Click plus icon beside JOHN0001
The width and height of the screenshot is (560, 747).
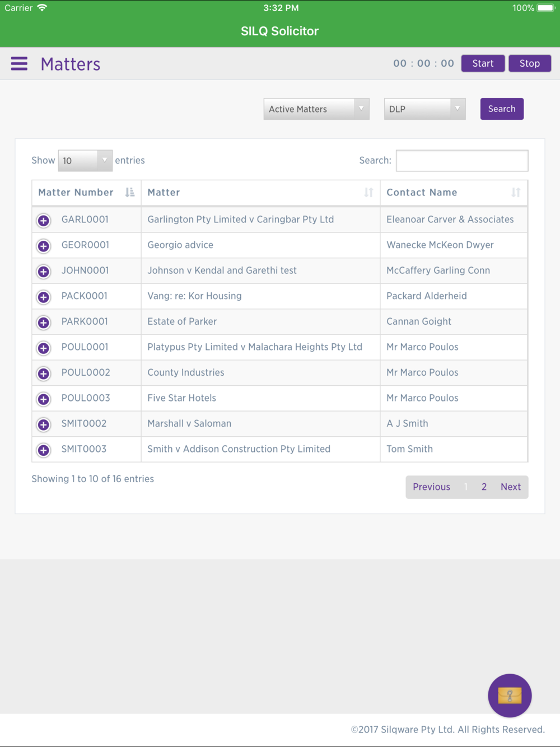tap(43, 272)
